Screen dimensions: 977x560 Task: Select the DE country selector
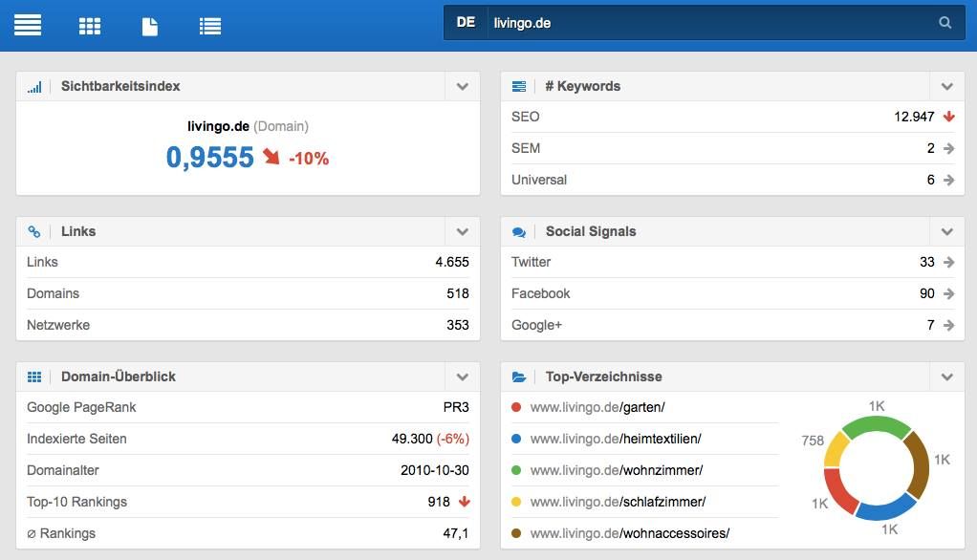click(466, 22)
